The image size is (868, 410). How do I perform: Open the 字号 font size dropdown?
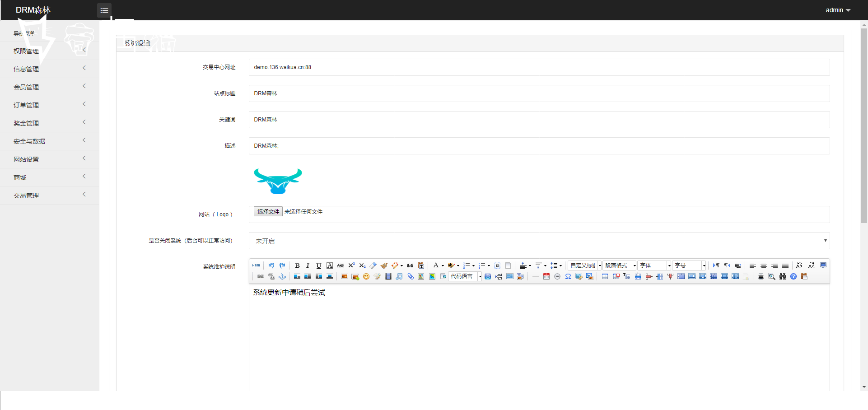pos(689,266)
